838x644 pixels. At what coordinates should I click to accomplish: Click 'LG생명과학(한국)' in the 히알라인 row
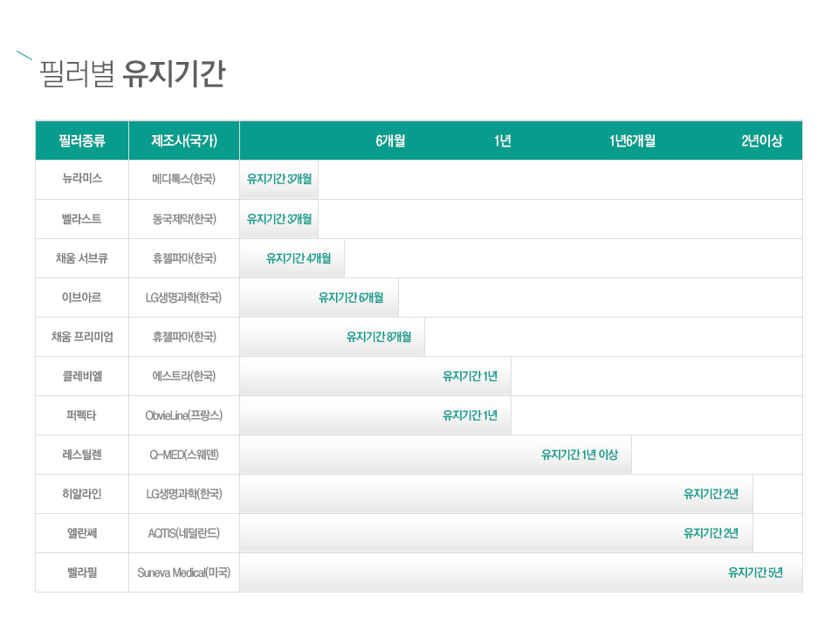pyautogui.click(x=184, y=494)
